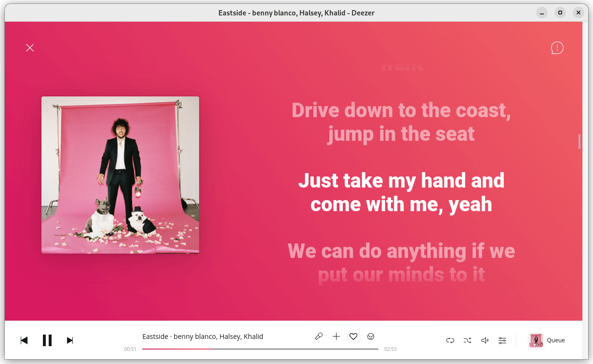The height and width of the screenshot is (364, 593).
Task: Click the don't recommend face icon
Action: click(371, 337)
